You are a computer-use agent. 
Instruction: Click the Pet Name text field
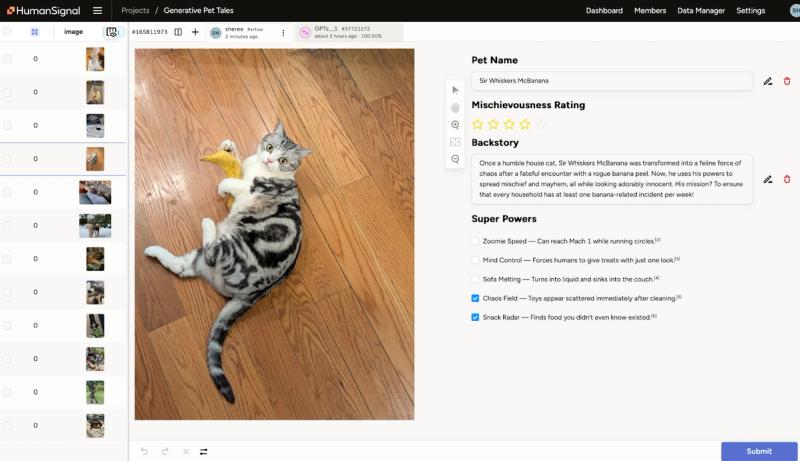(x=611, y=81)
